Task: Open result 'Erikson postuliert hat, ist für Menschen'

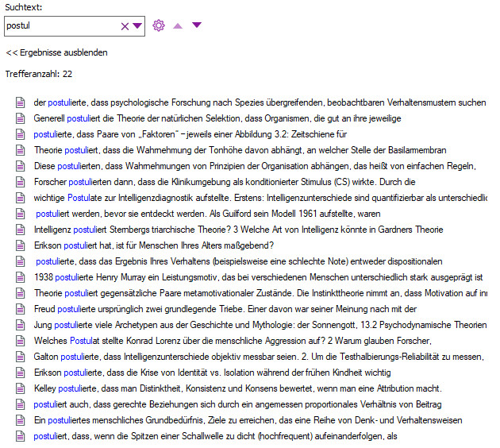Action: tap(154, 245)
